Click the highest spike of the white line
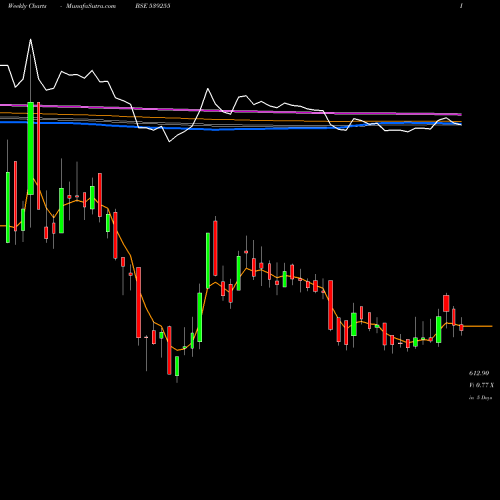The width and height of the screenshot is (500, 500). [x=31, y=40]
